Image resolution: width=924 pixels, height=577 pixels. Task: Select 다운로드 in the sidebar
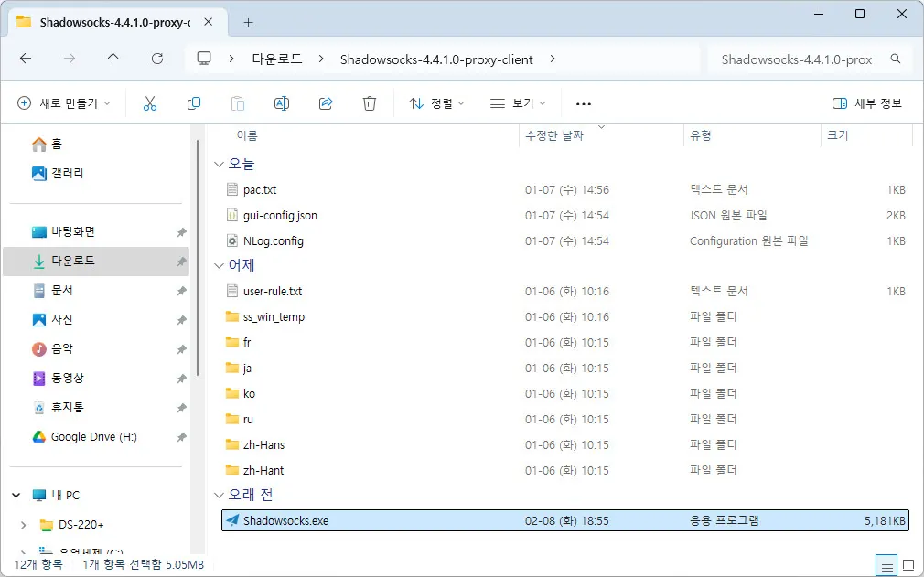click(96, 262)
